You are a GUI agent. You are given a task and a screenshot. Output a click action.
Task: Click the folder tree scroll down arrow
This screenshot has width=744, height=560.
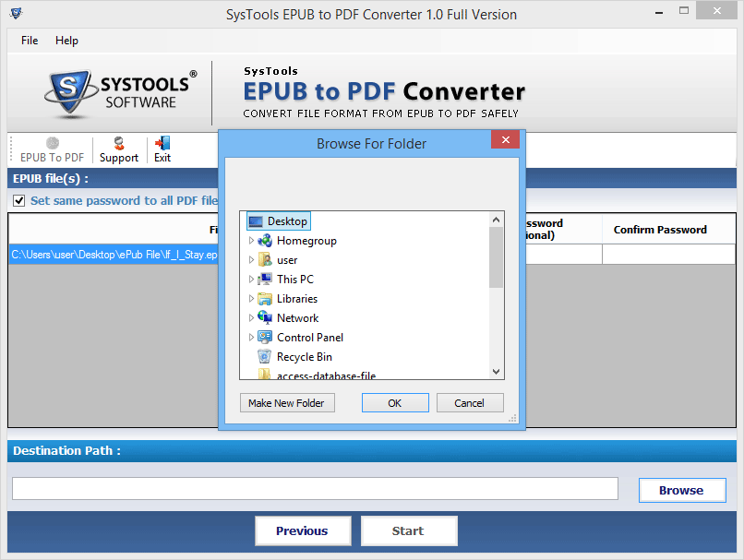(497, 371)
